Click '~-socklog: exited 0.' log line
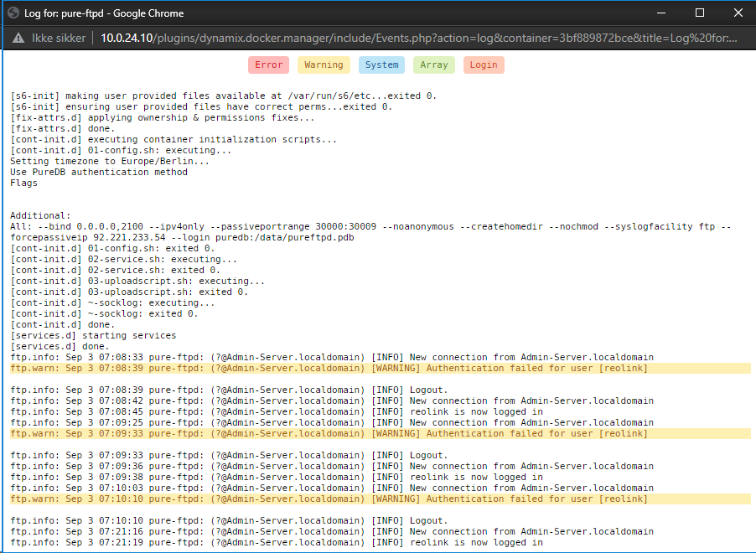 (104, 314)
